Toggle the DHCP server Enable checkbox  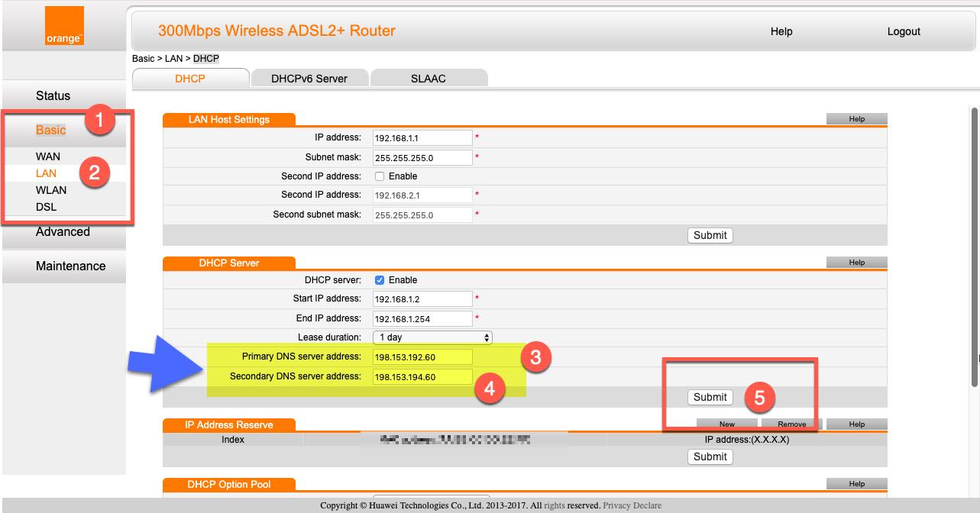pos(380,280)
